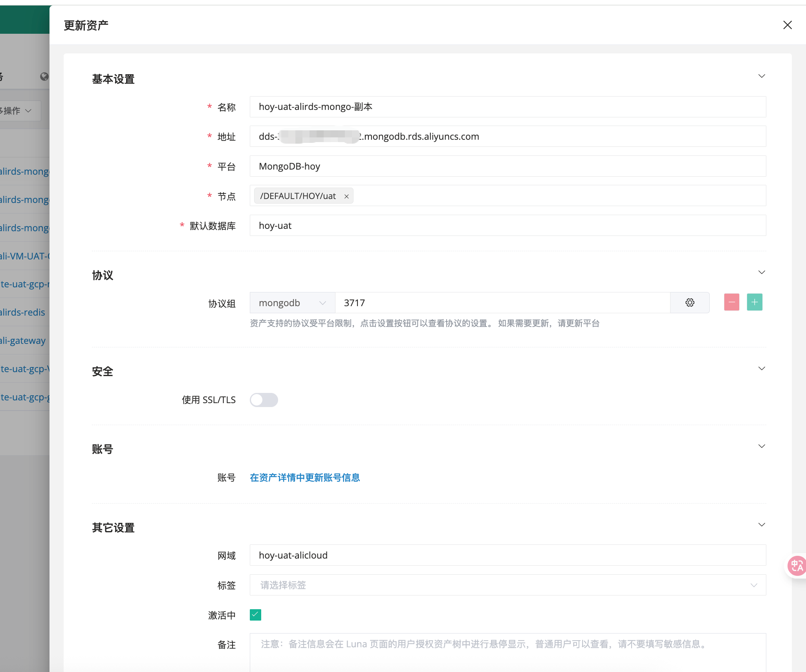Click the globe icon in left panel
The width and height of the screenshot is (806, 672).
click(44, 77)
